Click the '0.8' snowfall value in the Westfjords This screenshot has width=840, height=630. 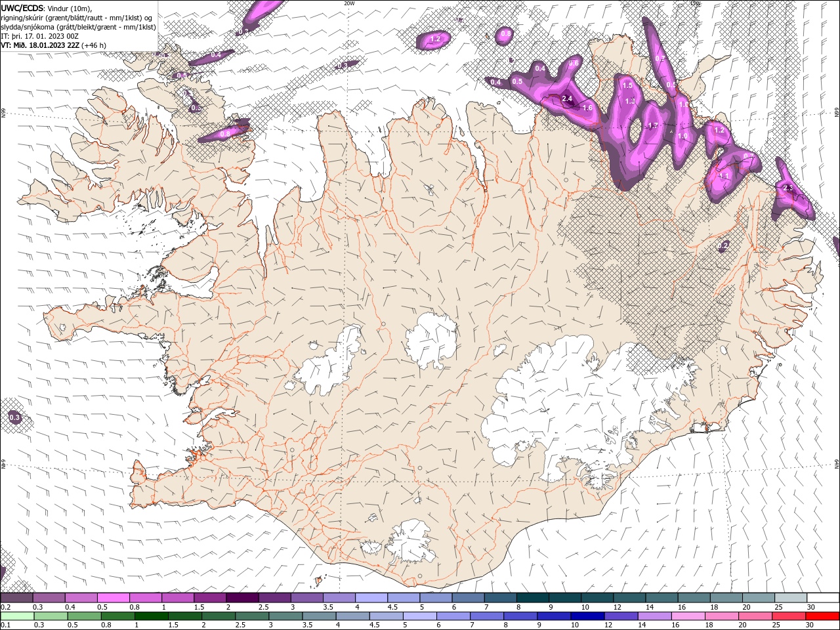click(x=225, y=133)
